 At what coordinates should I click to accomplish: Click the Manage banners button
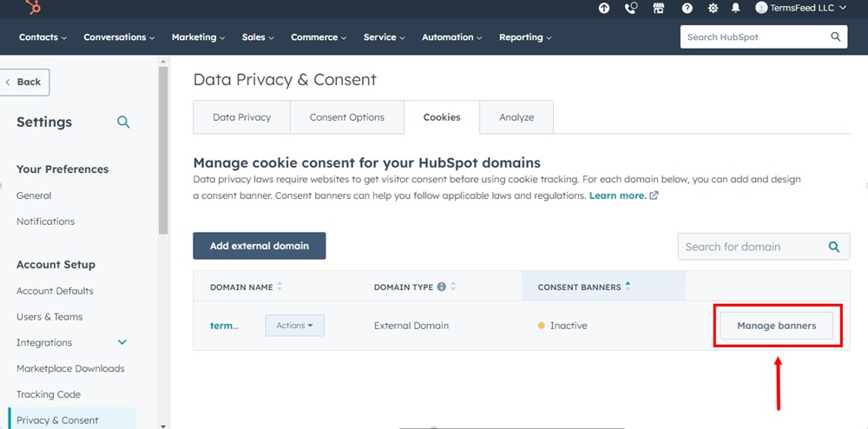(x=776, y=326)
